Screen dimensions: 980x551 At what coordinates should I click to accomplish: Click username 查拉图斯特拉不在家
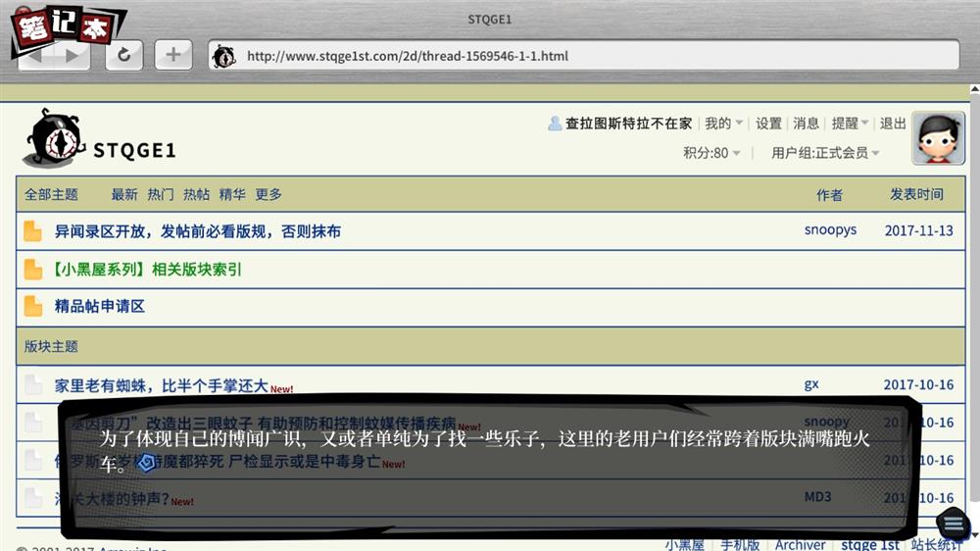coord(628,124)
